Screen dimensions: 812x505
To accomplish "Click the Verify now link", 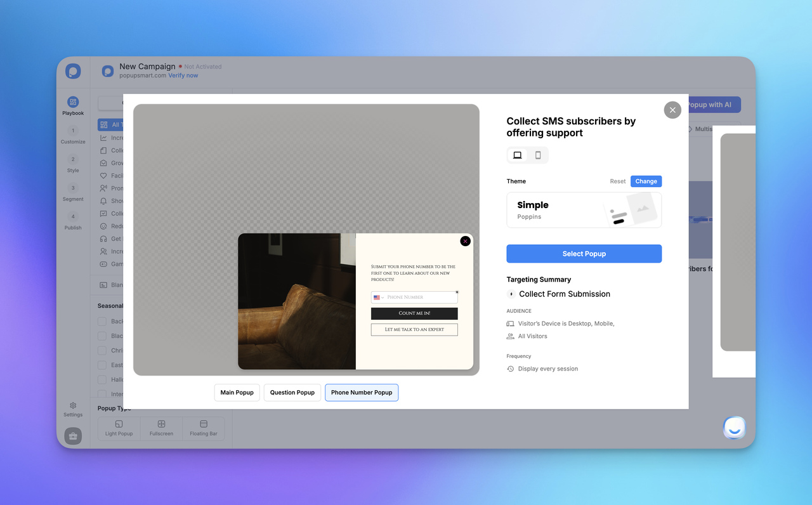I will pyautogui.click(x=183, y=75).
